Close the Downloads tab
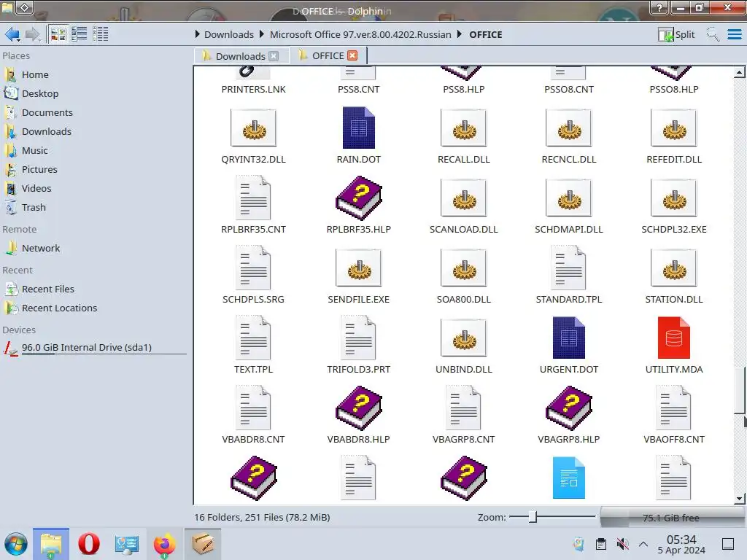The width and height of the screenshot is (747, 560). [274, 55]
